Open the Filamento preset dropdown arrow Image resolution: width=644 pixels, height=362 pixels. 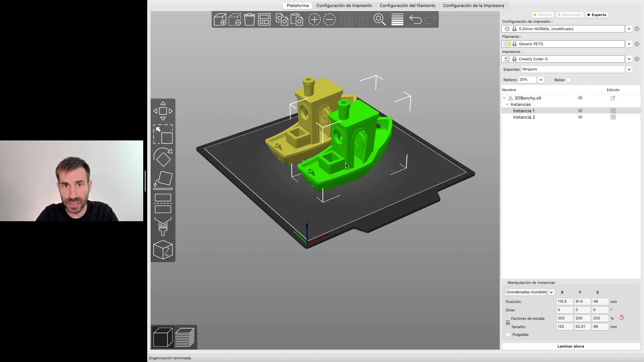[629, 44]
